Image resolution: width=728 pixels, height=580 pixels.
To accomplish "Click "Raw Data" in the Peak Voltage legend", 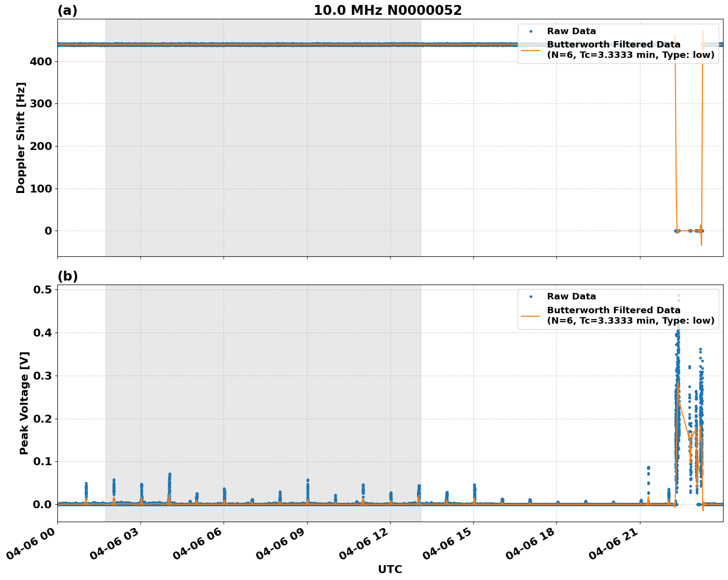I will (571, 296).
